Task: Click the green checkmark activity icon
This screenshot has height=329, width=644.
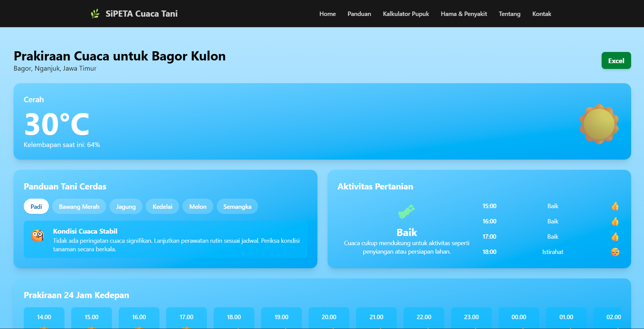Action: [x=406, y=212]
